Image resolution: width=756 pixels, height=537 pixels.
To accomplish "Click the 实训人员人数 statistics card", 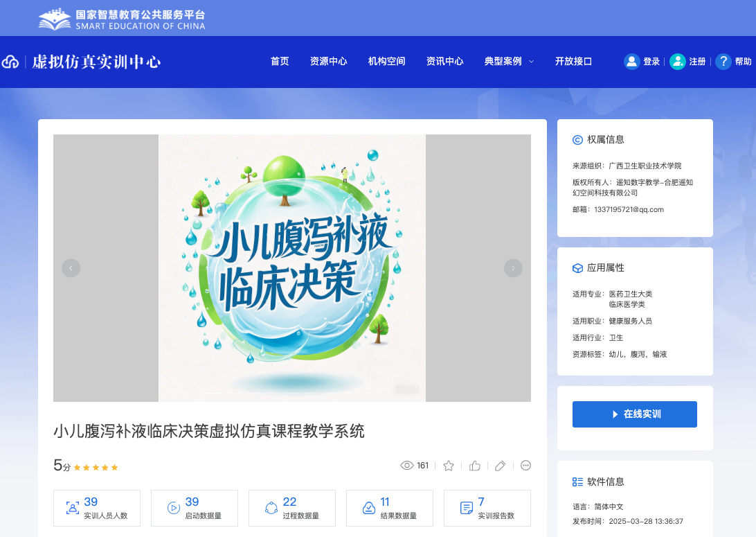I will tap(97, 509).
